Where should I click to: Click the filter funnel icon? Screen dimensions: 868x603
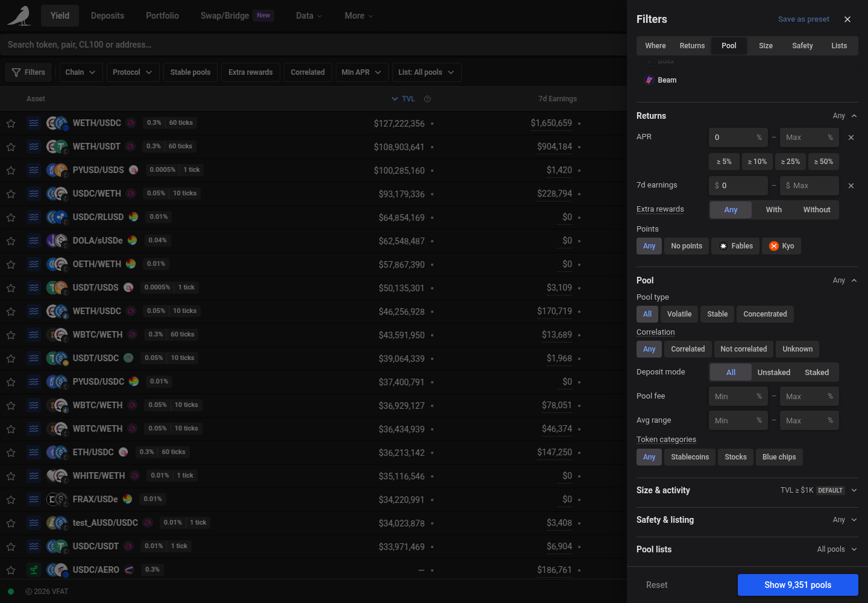point(16,72)
